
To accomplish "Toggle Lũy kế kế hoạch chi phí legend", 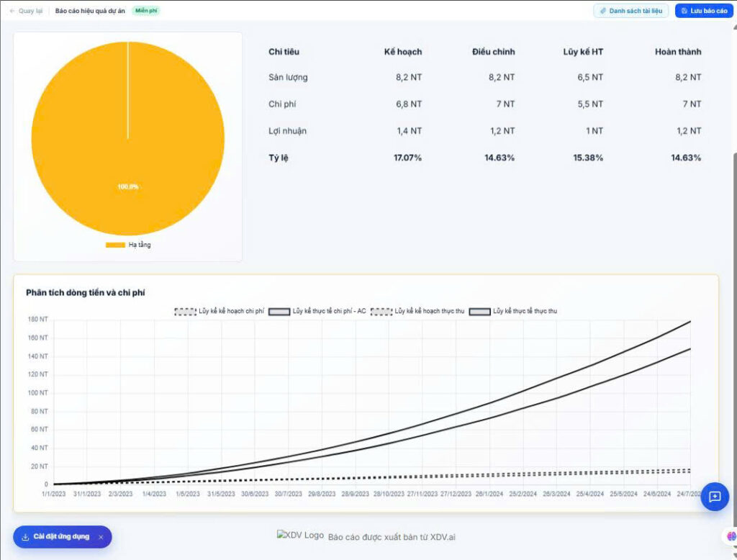I will (219, 311).
